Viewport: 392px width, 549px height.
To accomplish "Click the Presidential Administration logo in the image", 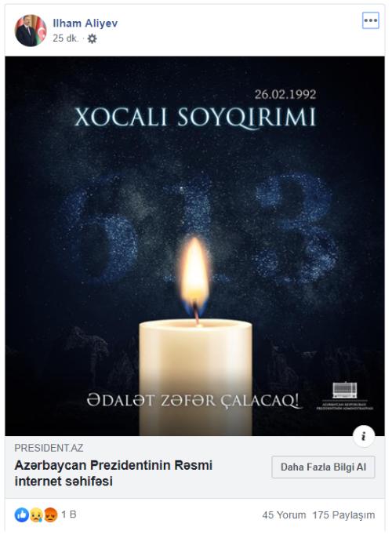I will (x=345, y=396).
